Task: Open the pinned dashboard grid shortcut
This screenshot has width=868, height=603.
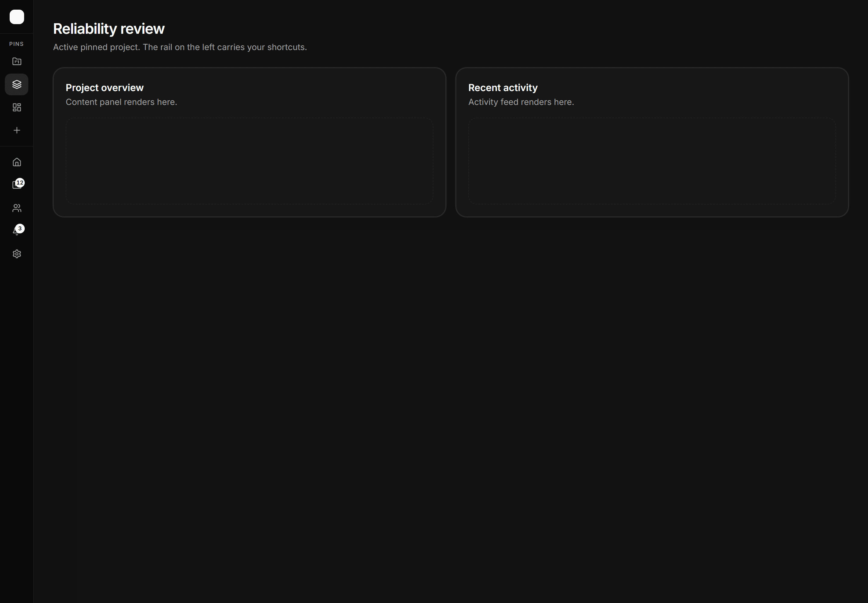Action: tap(17, 107)
